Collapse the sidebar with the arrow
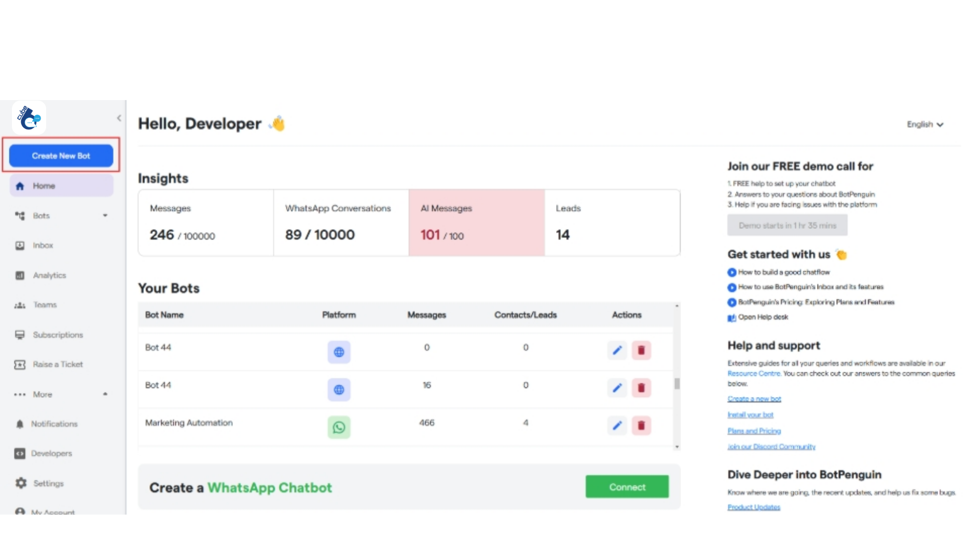This screenshot has width=968, height=560. [x=118, y=118]
